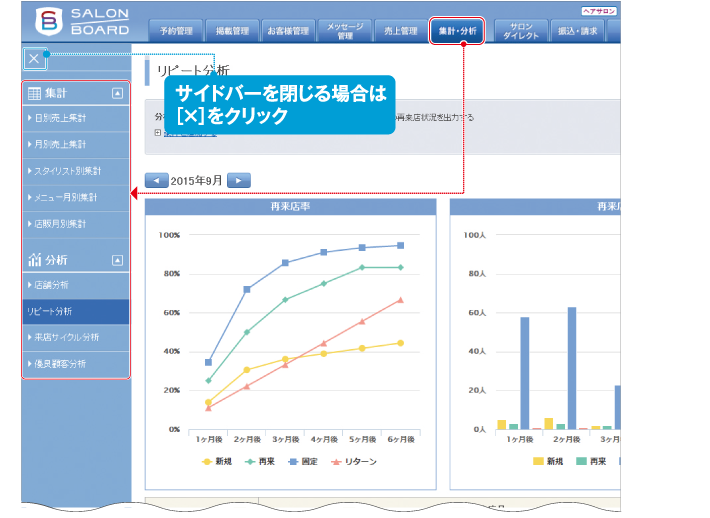This screenshot has width=710, height=518.
Task: Open the 予約管理 tab
Action: click(176, 32)
